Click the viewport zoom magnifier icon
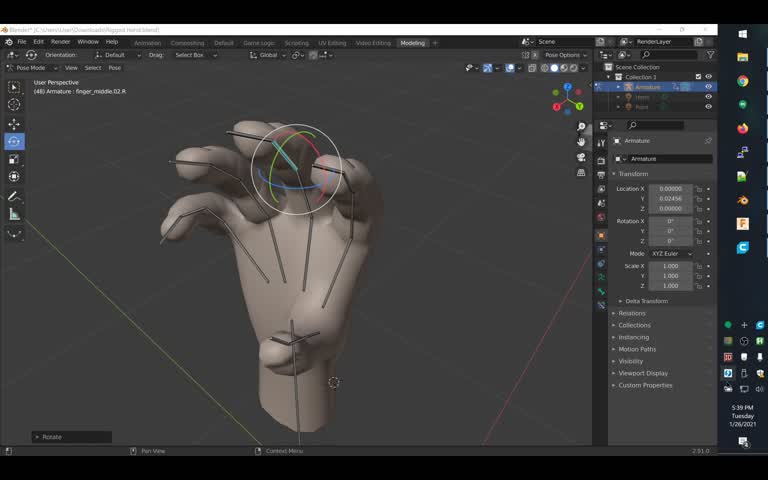Image resolution: width=768 pixels, height=480 pixels. pos(581,127)
